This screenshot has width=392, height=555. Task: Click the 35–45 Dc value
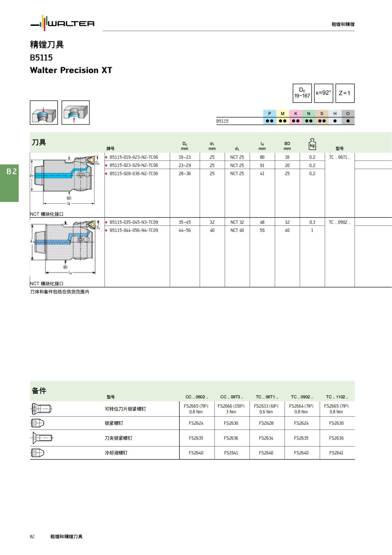coord(185,222)
